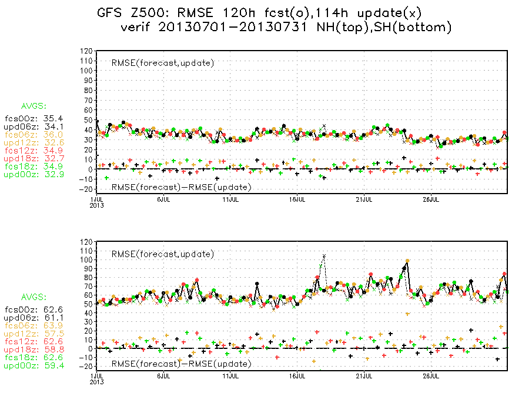
Task: Click the '16JUL' tick label under top chart
Action: (297, 200)
